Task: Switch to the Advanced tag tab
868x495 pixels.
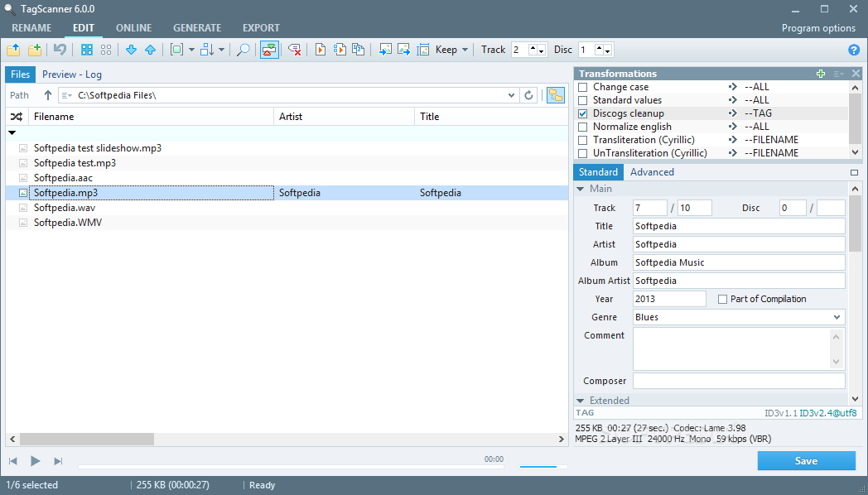Action: (x=652, y=172)
